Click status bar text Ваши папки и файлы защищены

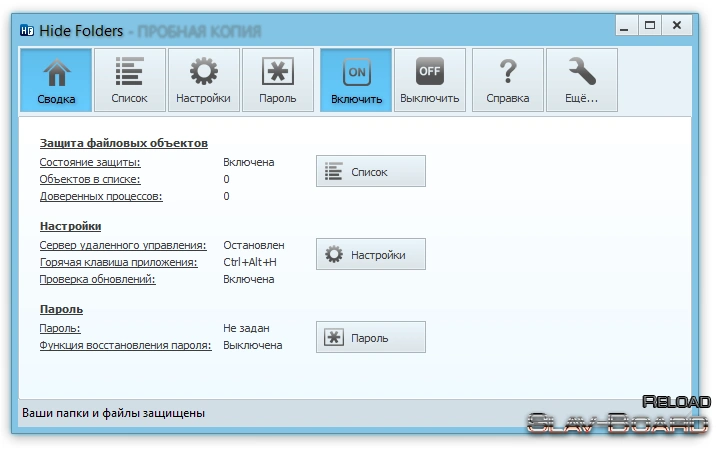[113, 413]
